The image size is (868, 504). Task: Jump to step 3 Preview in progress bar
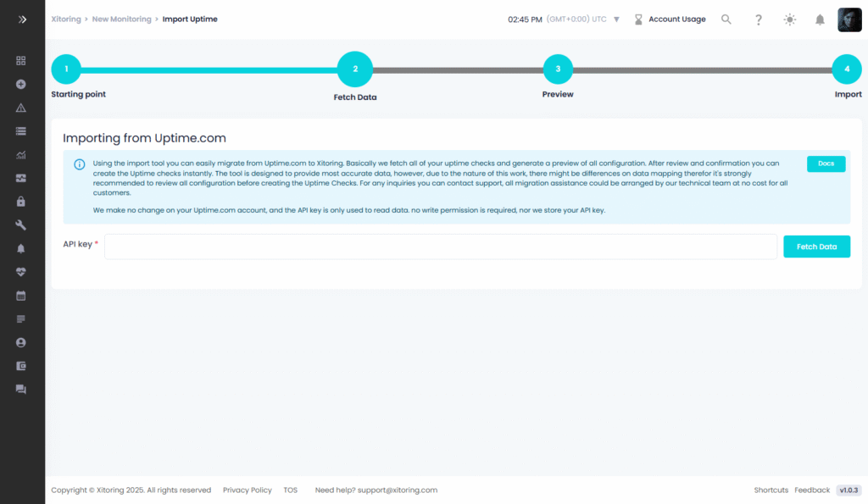558,69
